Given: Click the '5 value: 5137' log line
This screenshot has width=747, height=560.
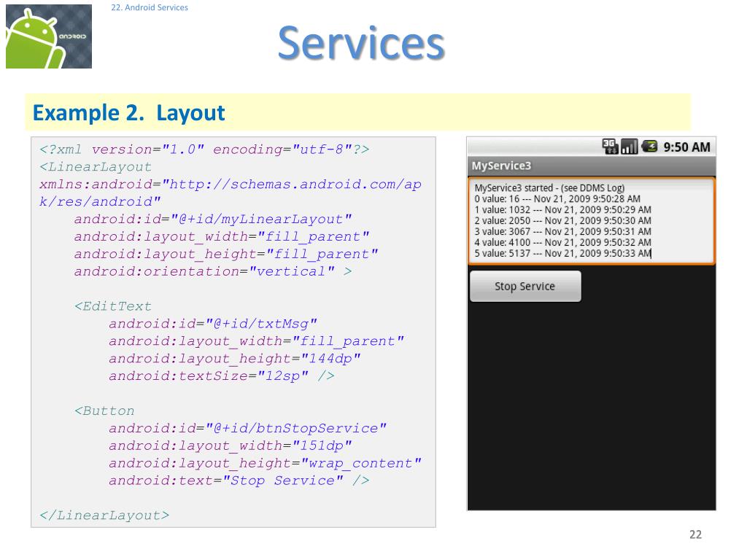Looking at the screenshot, I should tap(562, 253).
